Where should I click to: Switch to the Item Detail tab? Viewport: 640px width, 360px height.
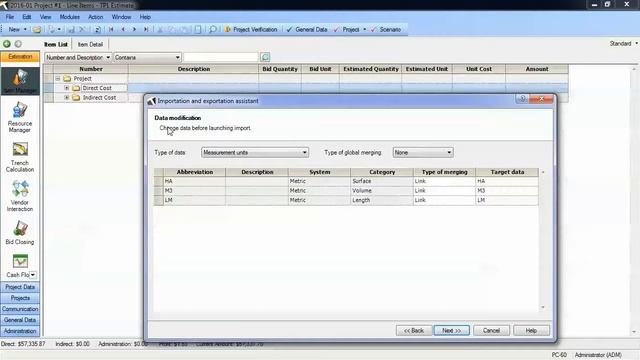[90, 44]
